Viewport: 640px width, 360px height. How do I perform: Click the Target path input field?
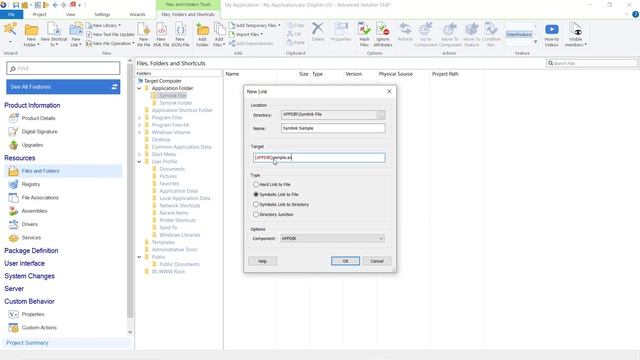click(x=319, y=158)
